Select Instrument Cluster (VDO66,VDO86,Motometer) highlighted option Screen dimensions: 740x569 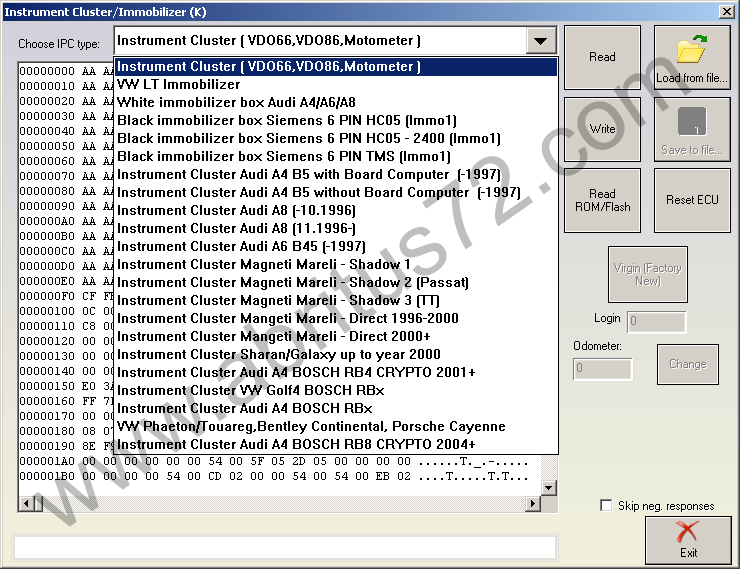pos(336,67)
